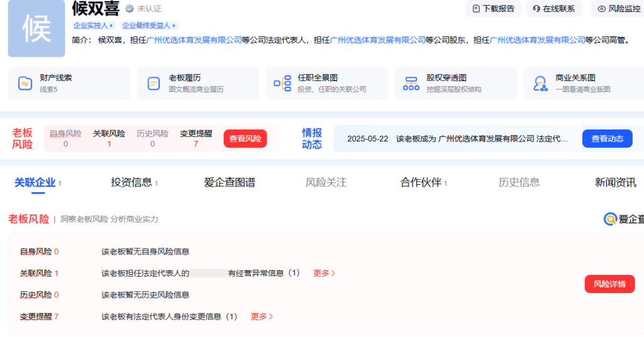
Task: Open the 任职全景图 card
Action: (x=327, y=84)
